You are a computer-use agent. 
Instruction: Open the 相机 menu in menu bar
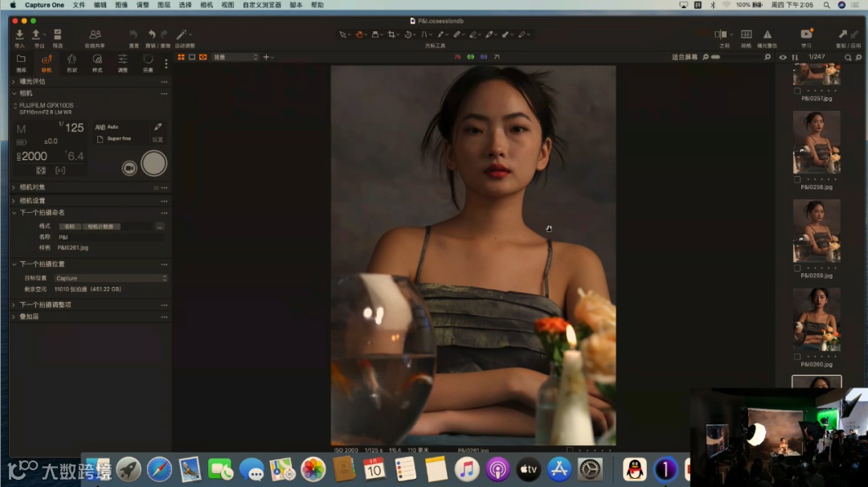coord(206,5)
